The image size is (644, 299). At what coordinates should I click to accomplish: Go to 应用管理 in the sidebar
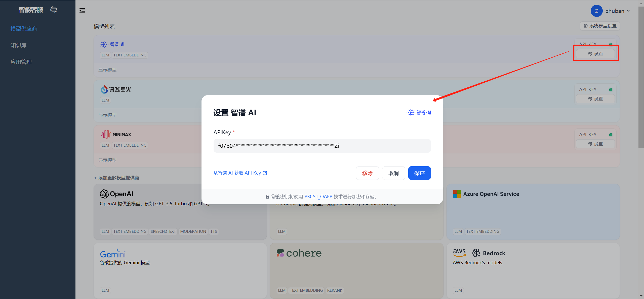point(21,62)
